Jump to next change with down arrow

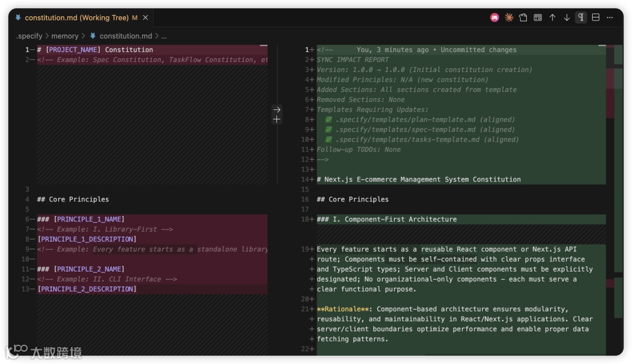point(566,18)
